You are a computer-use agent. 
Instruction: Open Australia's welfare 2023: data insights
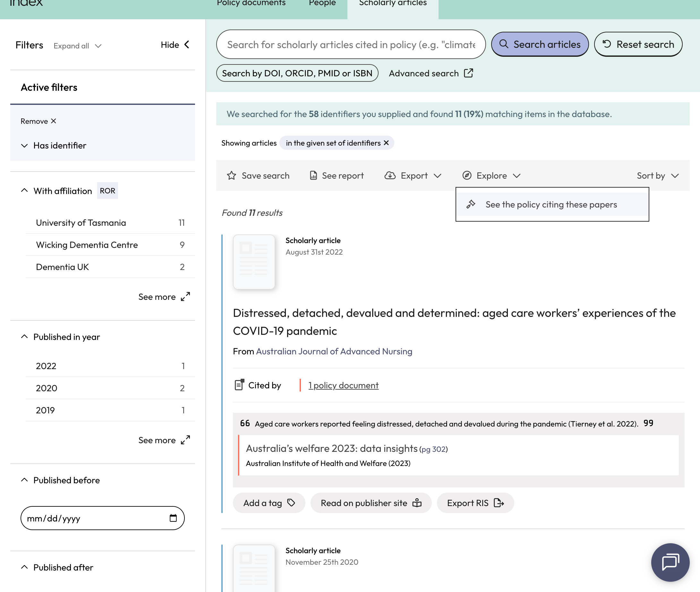[x=332, y=449]
